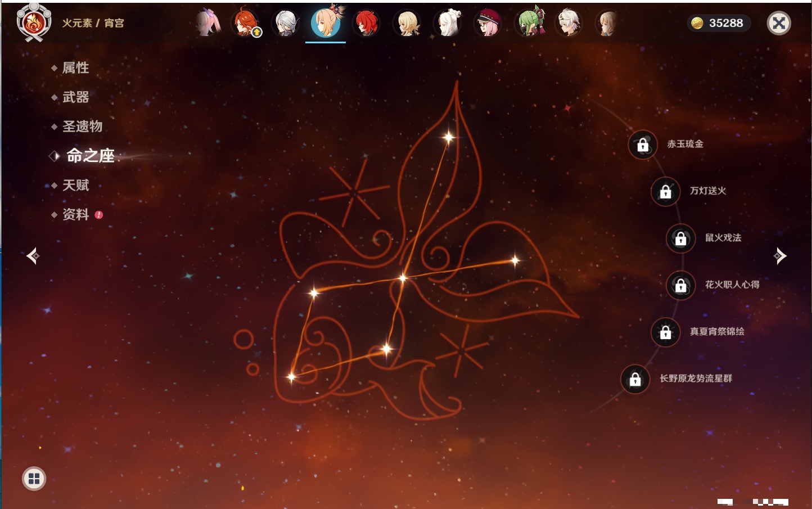Click the central star where constellation lines cross
The width and height of the screenshot is (812, 509).
tap(403, 278)
